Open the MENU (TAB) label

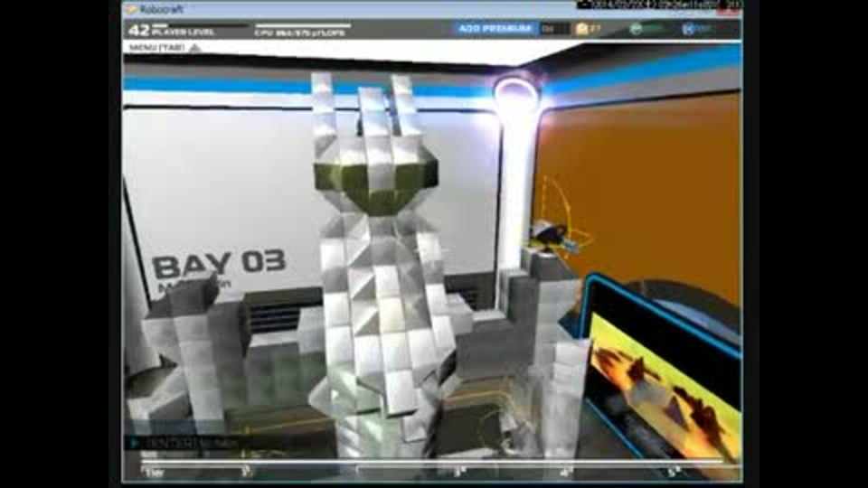(156, 48)
